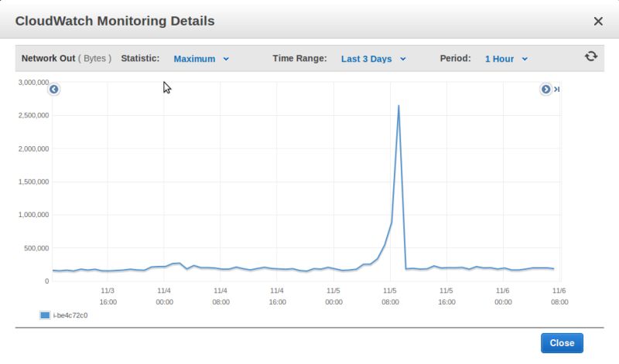619x364 pixels.
Task: Refresh the CloudWatch graph data
Action: (590, 56)
